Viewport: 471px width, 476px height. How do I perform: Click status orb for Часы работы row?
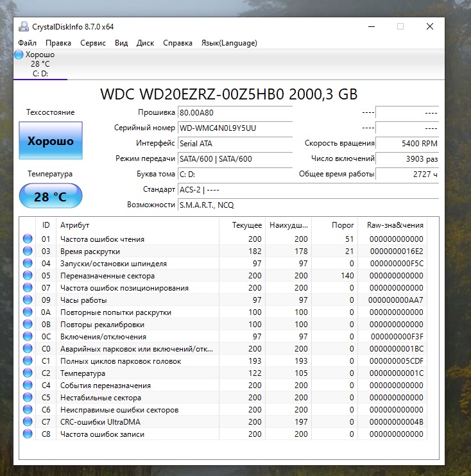point(28,300)
